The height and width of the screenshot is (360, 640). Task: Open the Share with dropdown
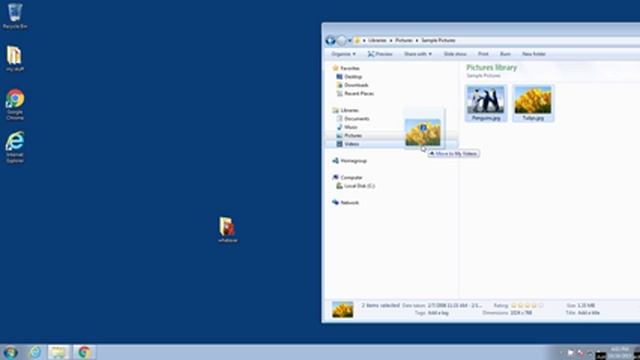[x=418, y=54]
